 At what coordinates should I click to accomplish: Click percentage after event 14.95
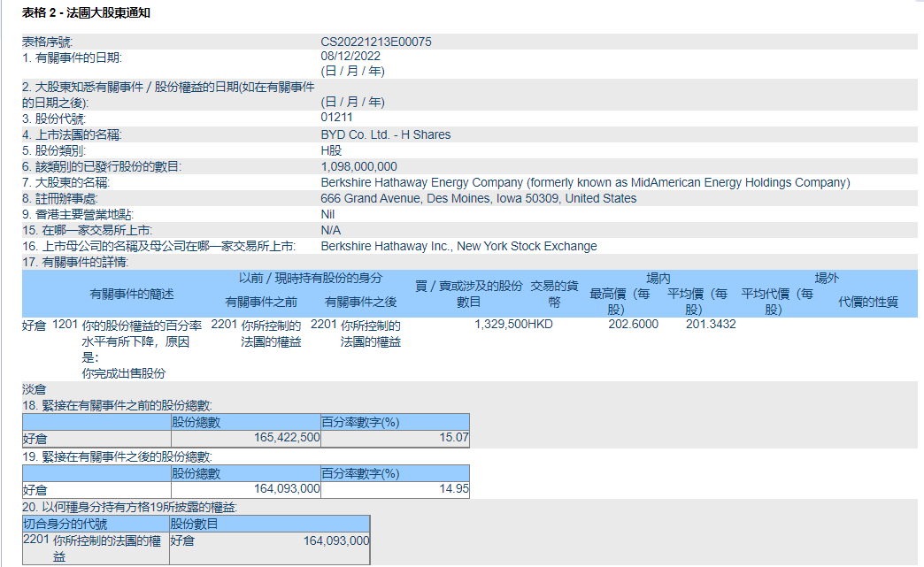(454, 488)
